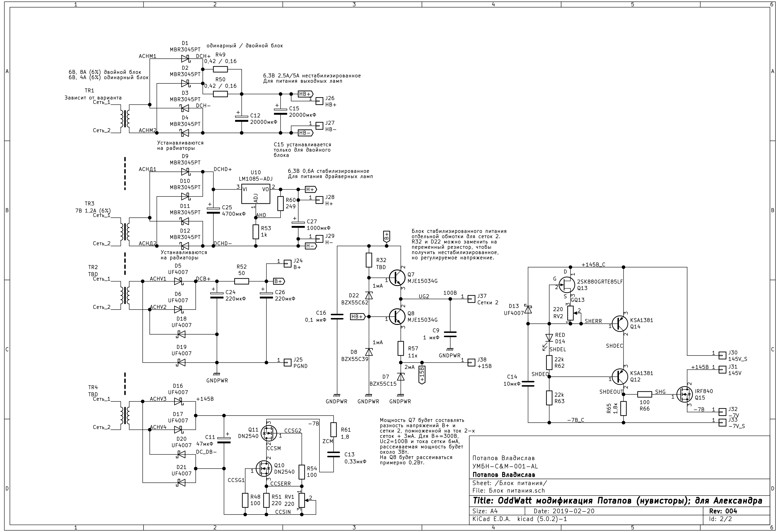
Task: Select the Q12 KSA1381 transistor symbol
Action: coord(620,376)
